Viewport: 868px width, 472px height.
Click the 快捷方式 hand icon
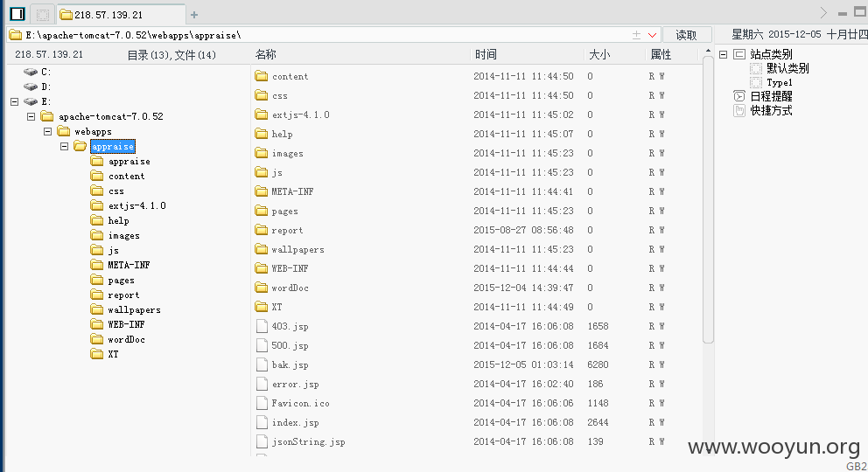click(739, 110)
